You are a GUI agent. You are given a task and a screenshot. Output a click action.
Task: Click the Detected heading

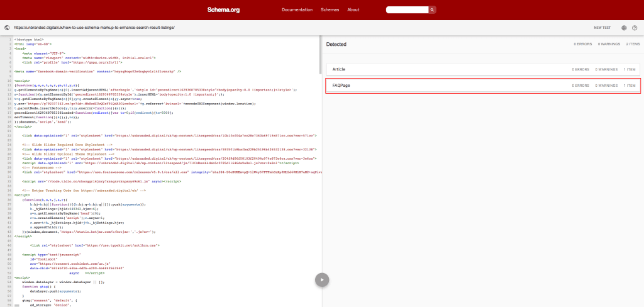point(336,44)
